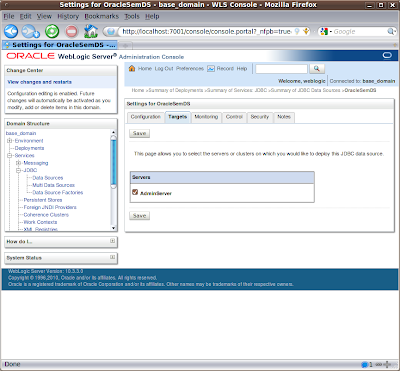
Task: Open Summary of Services: JDBC breadcrumb
Action: (x=237, y=90)
